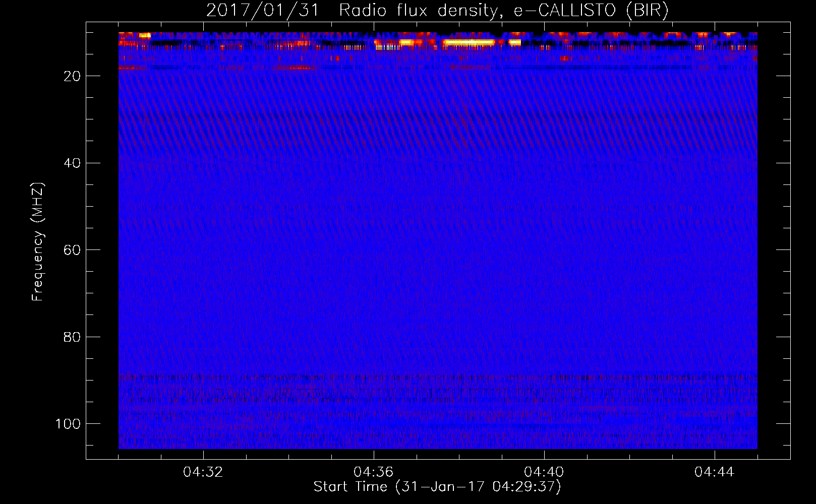Click the '04:44' time tick label
816x504 pixels.
715,472
